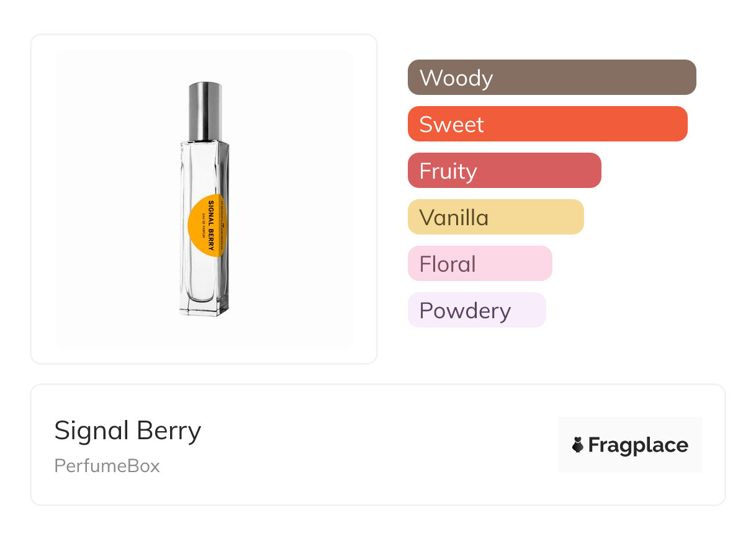Click the thick glass base of the bottle
The image size is (756, 536).
(204, 308)
